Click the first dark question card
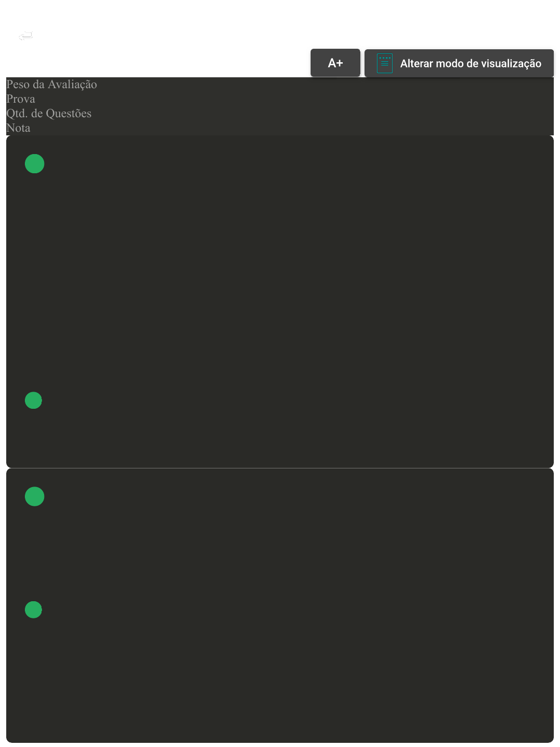The width and height of the screenshot is (560, 747). coord(280,301)
